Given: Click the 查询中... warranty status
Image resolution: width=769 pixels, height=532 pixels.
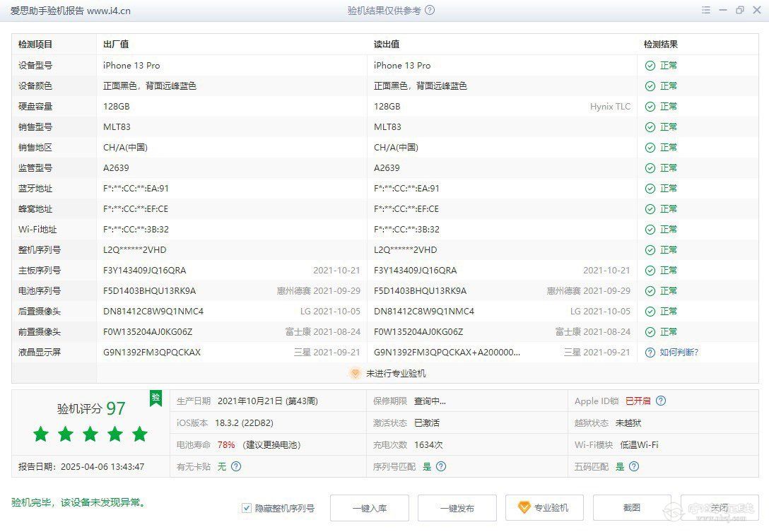Looking at the screenshot, I should [430, 401].
